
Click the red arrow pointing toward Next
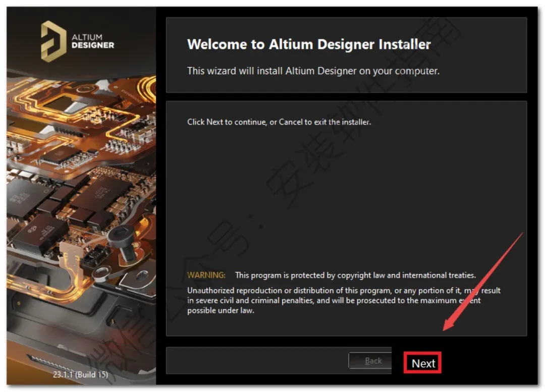483,282
